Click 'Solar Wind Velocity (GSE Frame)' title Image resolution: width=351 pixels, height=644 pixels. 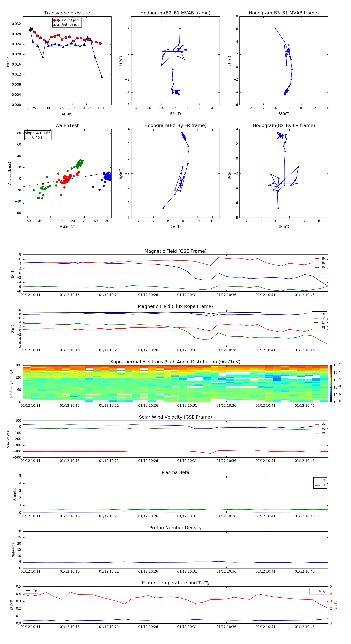[x=175, y=417]
